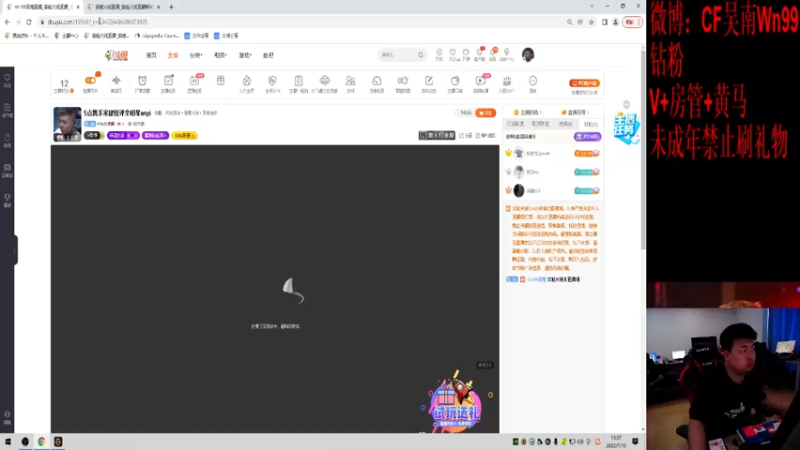Image resolution: width=800 pixels, height=450 pixels.
Task: Click the gift box icon in the streamer toolbar
Action: click(x=220, y=81)
